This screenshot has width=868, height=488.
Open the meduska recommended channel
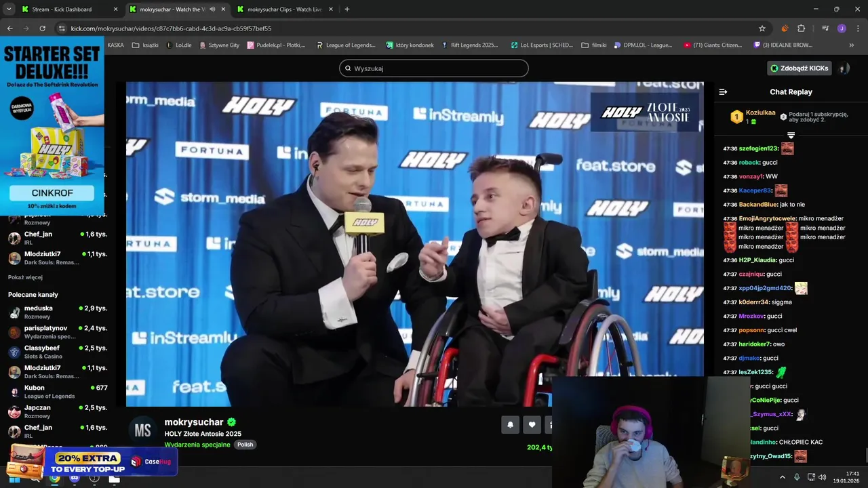pyautogui.click(x=58, y=312)
